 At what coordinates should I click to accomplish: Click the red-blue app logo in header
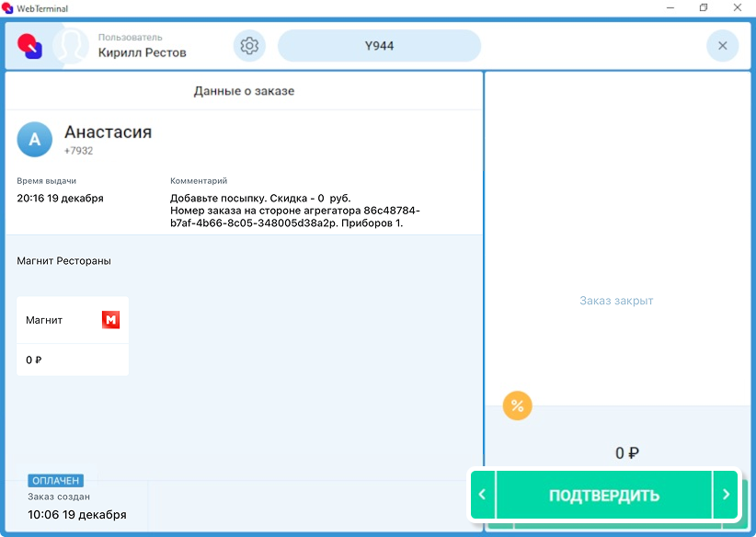(30, 46)
